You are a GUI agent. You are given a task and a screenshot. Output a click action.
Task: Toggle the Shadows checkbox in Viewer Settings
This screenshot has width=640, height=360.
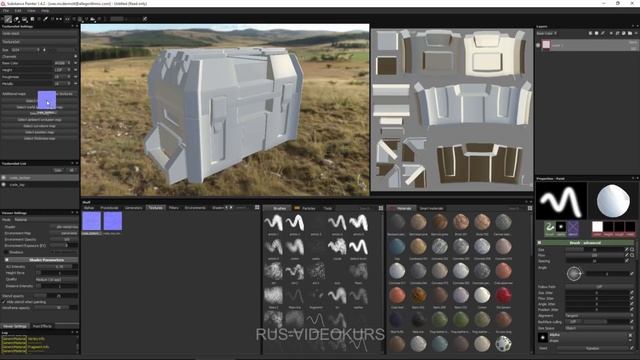6,252
